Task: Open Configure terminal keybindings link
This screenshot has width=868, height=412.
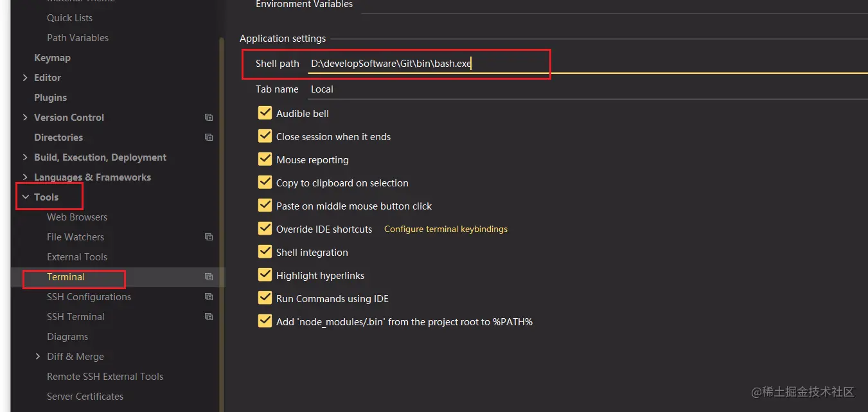Action: (x=445, y=229)
